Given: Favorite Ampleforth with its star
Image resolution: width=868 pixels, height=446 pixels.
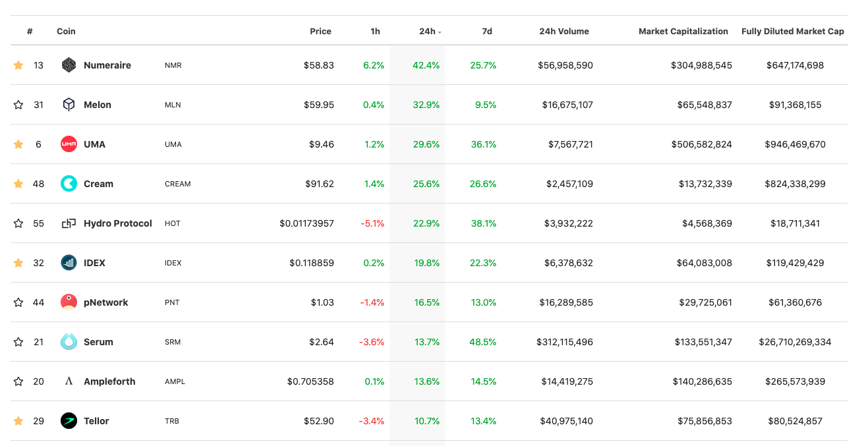Looking at the screenshot, I should click(18, 381).
